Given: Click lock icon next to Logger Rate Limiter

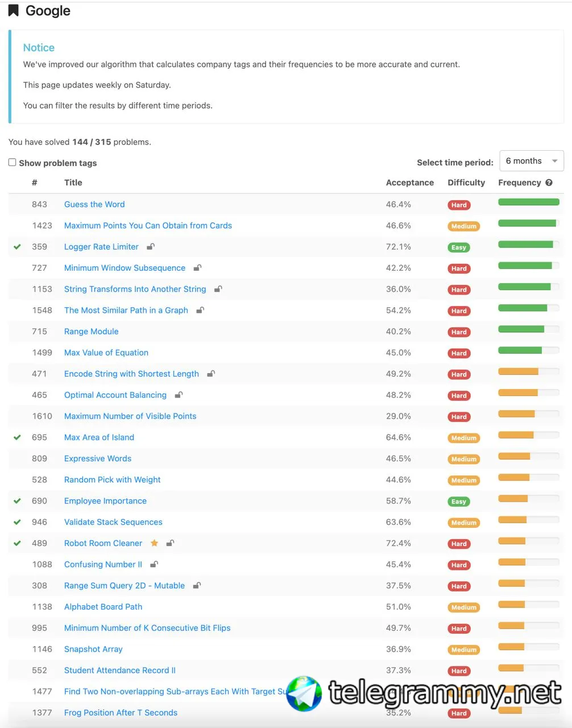Looking at the screenshot, I should (151, 246).
